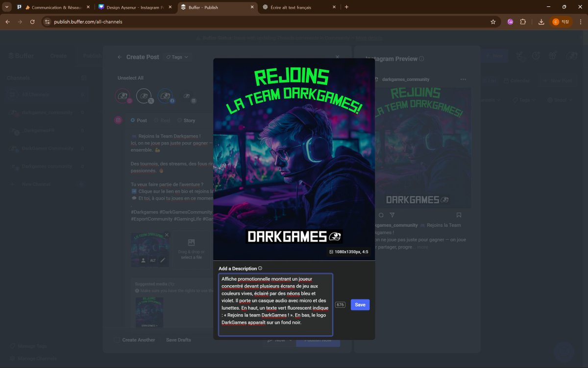Viewport: 588px width, 368px height.
Task: Save the alt text description
Action: point(360,305)
